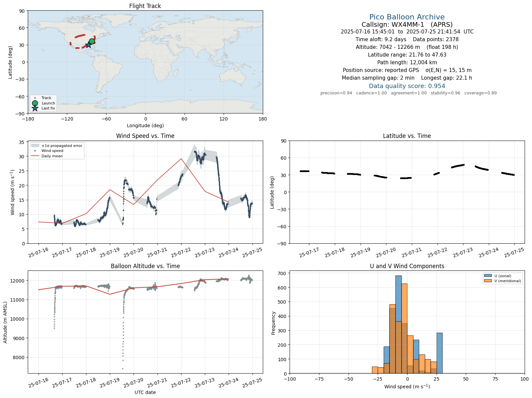This screenshot has width=532, height=398.
Task: Click the gray ±1σ propagated error legend swatch
Action: [35, 146]
